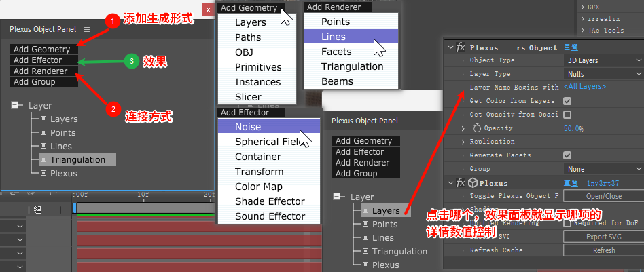Viewport: 644px width, 272px height.
Task: Choose Color Map in Add Effector menu
Action: tap(268, 187)
